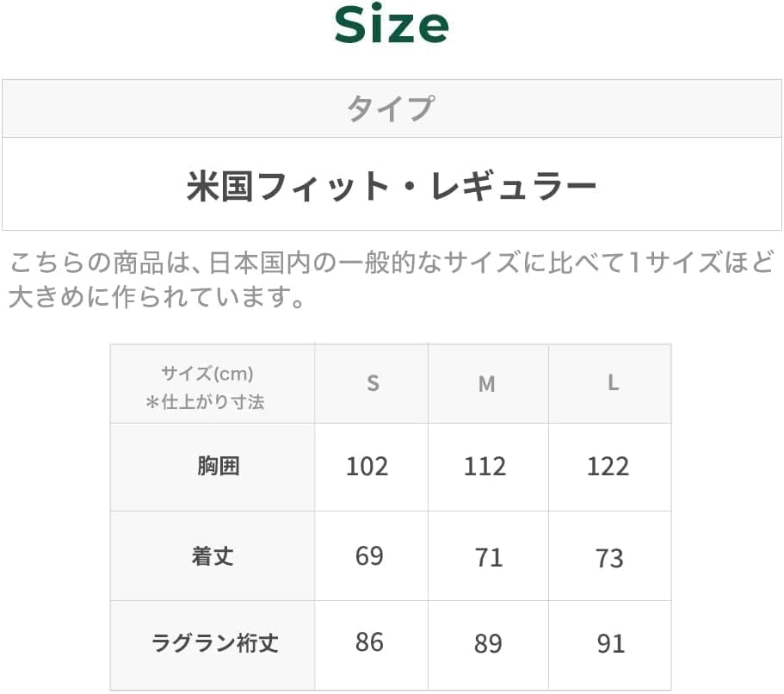Click the 着丈 value 69 for S
Image resolution: width=784 pixels, height=694 pixels.
pos(369,556)
